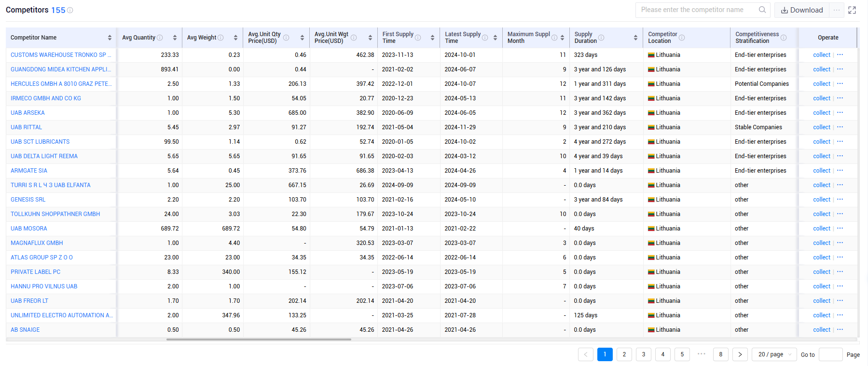The width and height of the screenshot is (868, 366).
Task: Go to page 8
Action: point(721,354)
